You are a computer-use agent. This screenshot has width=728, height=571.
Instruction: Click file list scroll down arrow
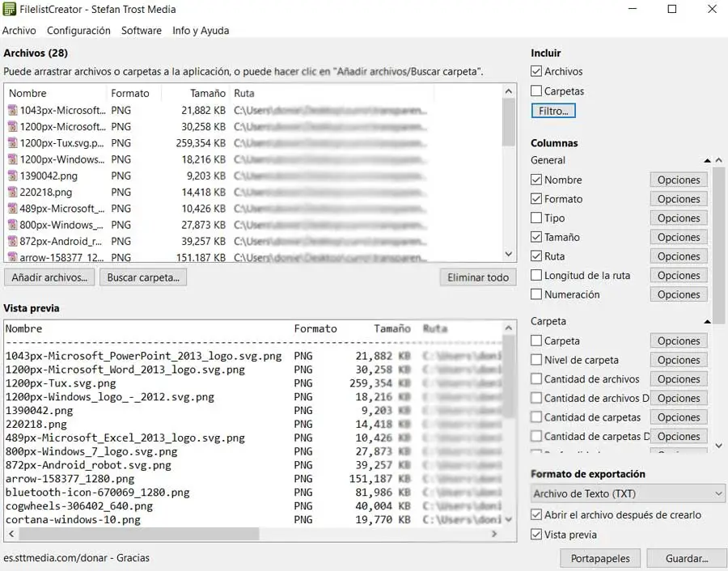(x=509, y=255)
